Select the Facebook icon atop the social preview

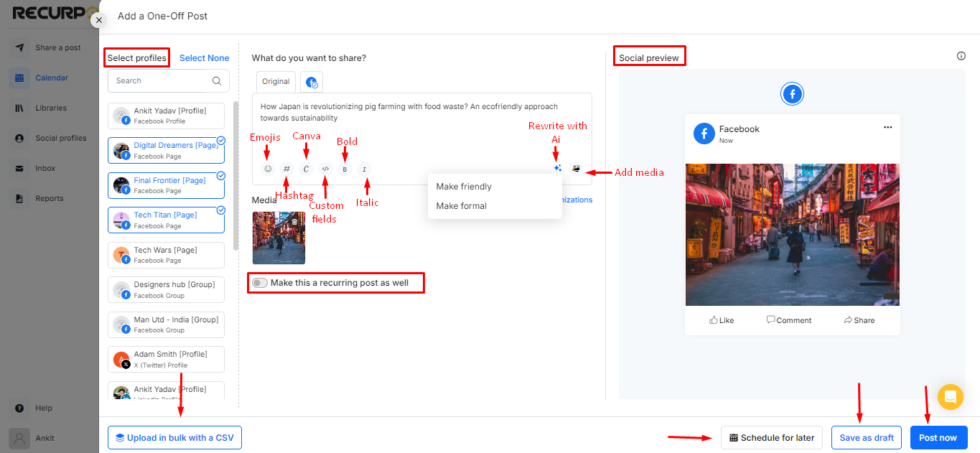(x=792, y=93)
